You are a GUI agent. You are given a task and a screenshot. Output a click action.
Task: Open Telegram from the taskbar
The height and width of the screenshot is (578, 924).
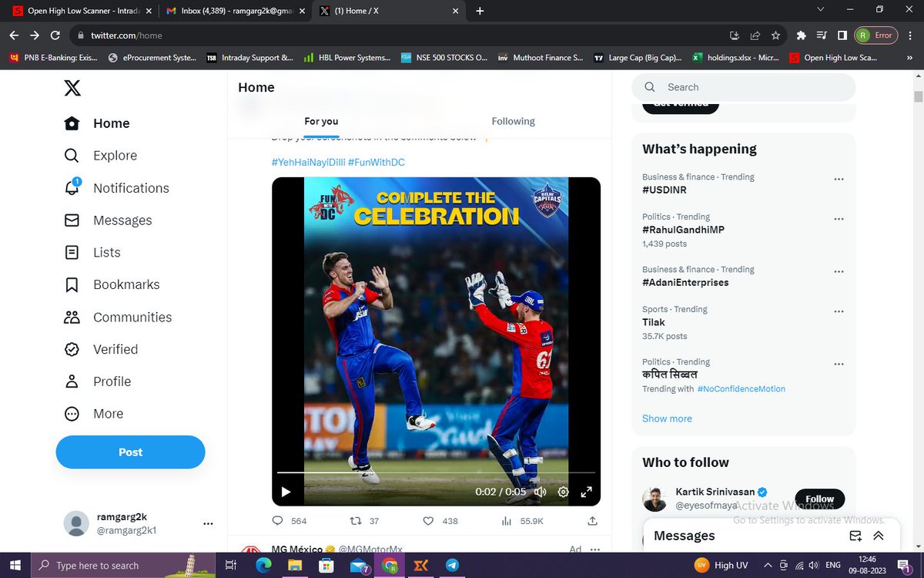click(x=452, y=566)
